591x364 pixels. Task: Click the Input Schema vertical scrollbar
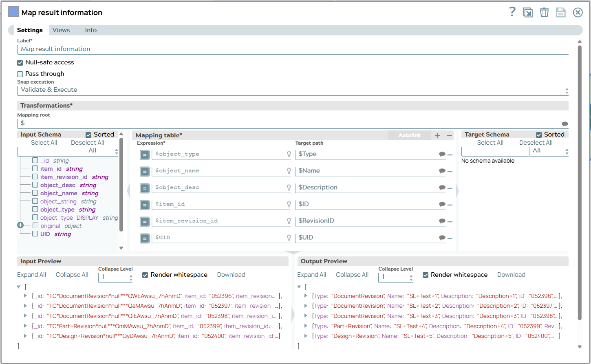click(x=121, y=184)
